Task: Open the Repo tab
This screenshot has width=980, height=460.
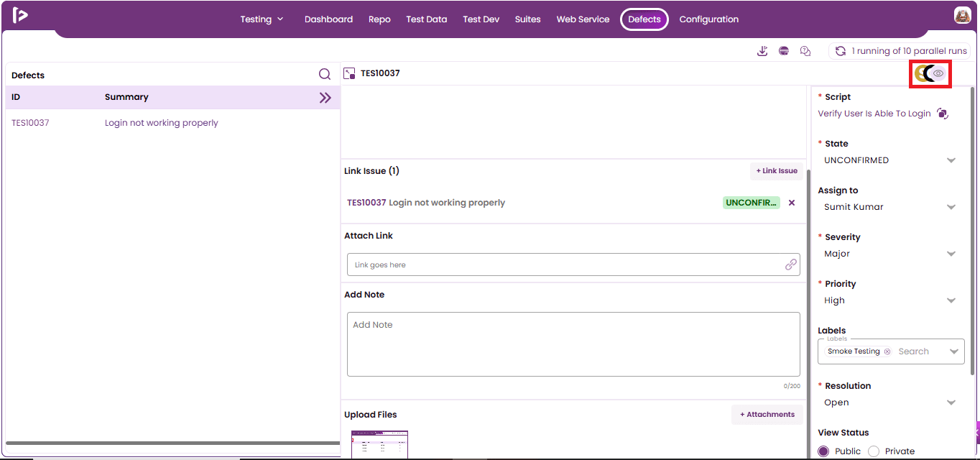Action: tap(379, 19)
